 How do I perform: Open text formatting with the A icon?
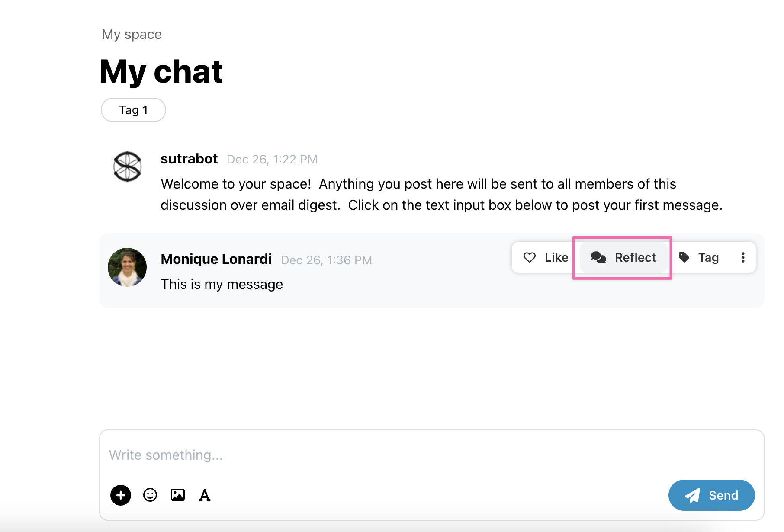tap(205, 495)
